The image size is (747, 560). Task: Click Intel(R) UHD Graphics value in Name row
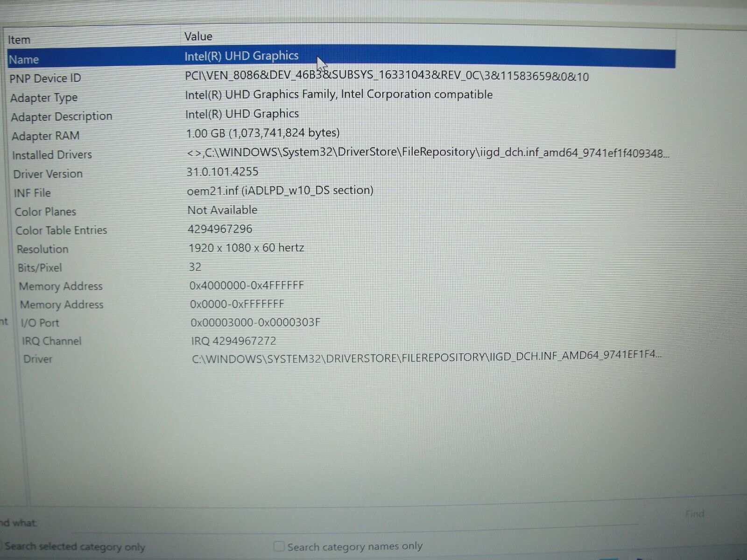point(241,56)
